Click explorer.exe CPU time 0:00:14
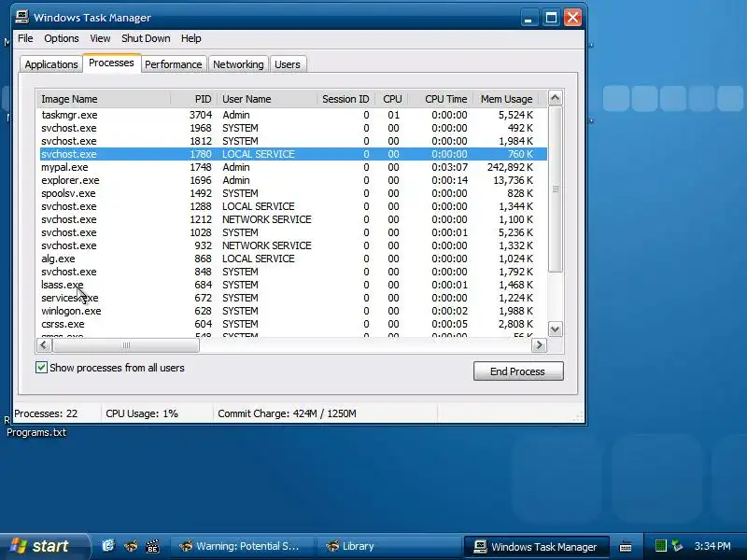Viewport: 747px width, 560px height. pyautogui.click(x=449, y=180)
